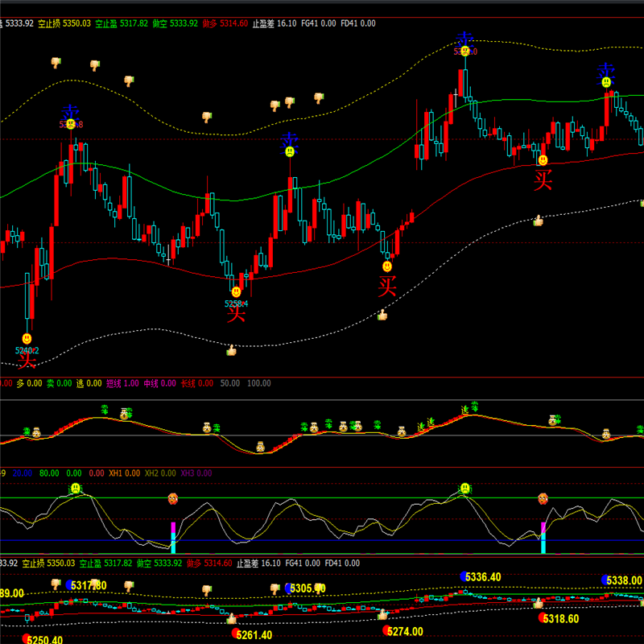Click the left magenta-cyan signal bar in oscillator panel
The width and height of the screenshot is (644, 644).
[x=173, y=538]
